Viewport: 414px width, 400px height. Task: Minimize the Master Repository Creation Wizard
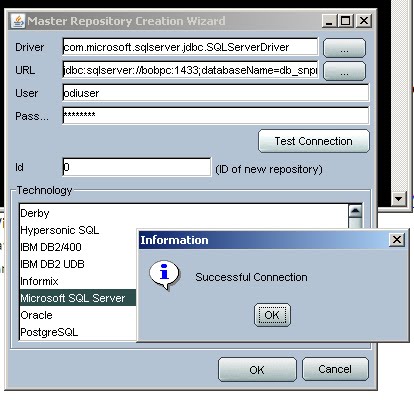(330, 21)
